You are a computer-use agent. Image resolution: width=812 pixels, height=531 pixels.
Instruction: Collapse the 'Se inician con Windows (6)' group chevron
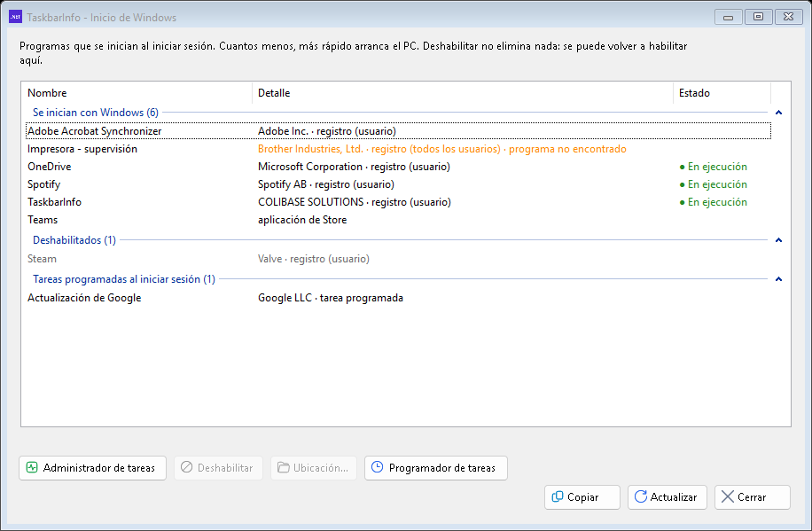pos(778,113)
